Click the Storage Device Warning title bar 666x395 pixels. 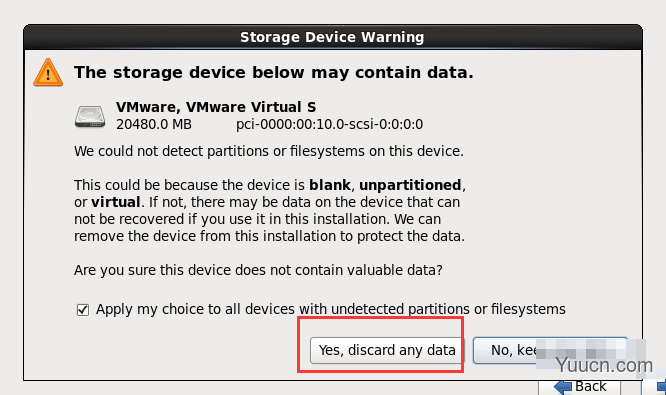tap(333, 37)
